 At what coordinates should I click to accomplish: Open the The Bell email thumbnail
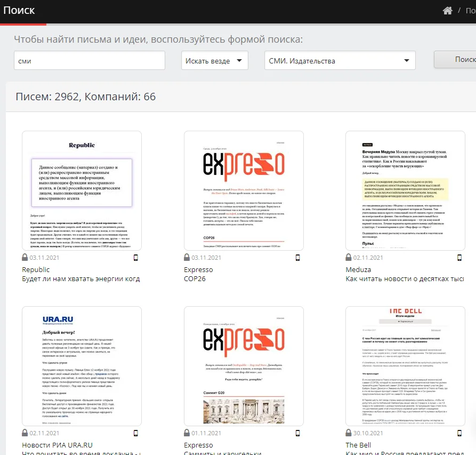coord(405,366)
